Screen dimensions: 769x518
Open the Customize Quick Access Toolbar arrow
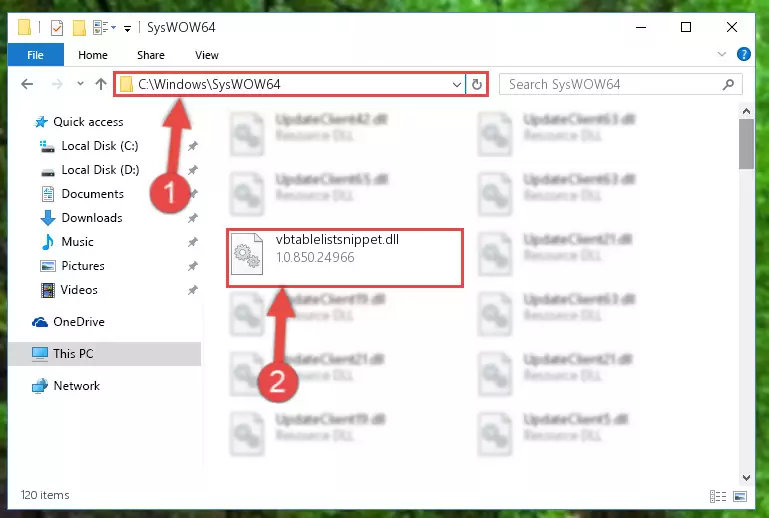click(x=127, y=28)
